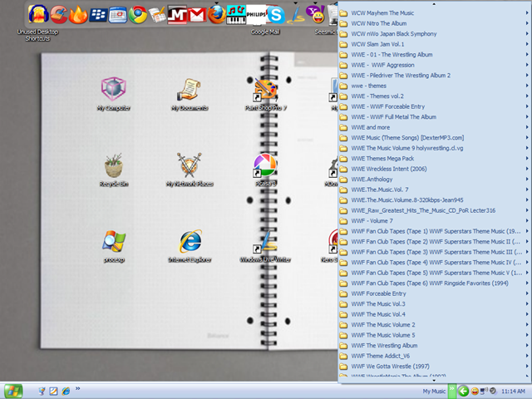Open the calendar icon in the dock

(118, 15)
